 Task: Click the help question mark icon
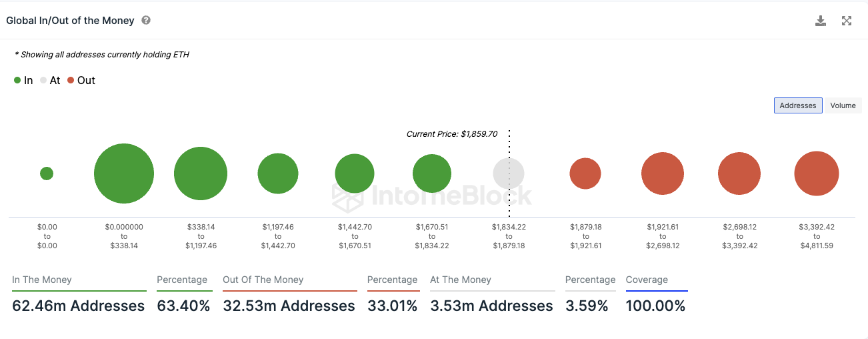point(146,20)
